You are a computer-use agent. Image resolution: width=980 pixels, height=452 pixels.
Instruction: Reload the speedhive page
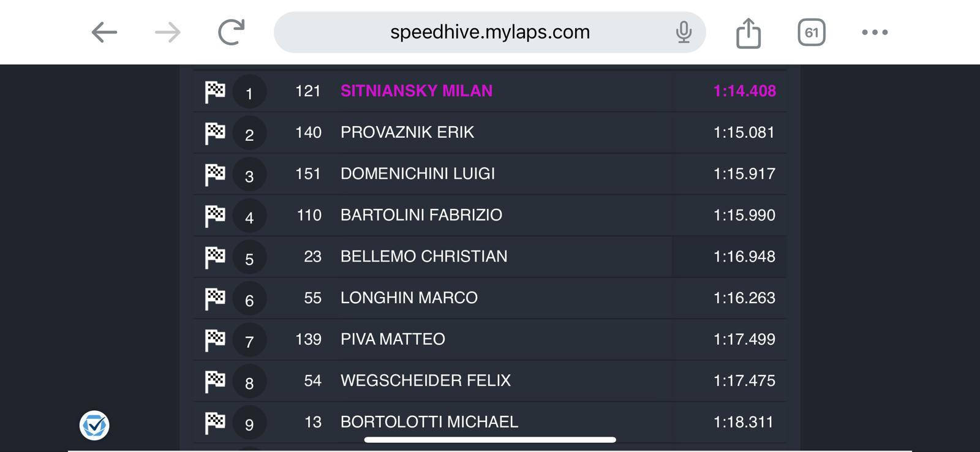(232, 32)
